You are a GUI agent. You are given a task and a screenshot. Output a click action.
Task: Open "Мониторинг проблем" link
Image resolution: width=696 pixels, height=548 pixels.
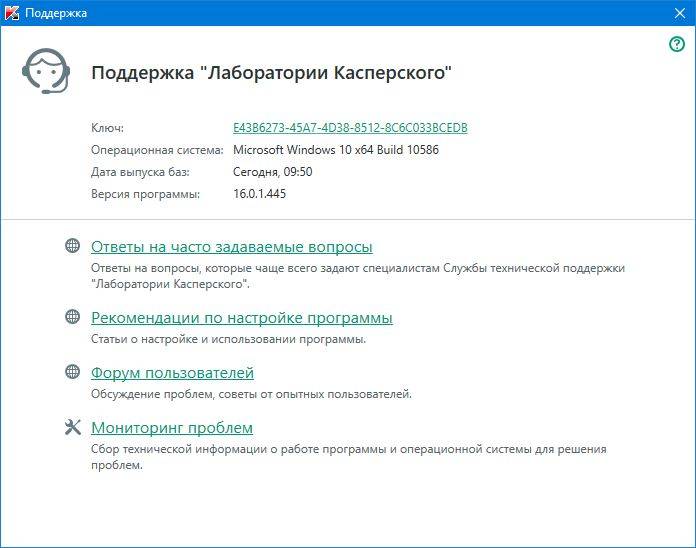point(172,428)
